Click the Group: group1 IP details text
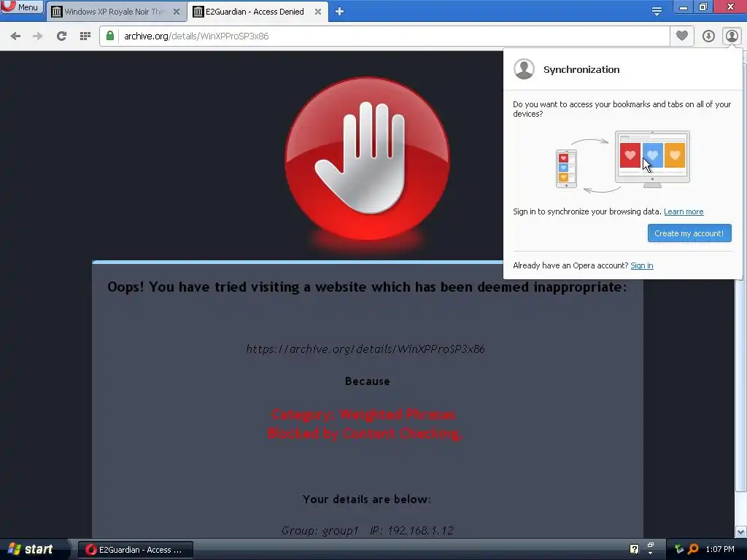Screen dimensions: 747x560 click(368, 531)
